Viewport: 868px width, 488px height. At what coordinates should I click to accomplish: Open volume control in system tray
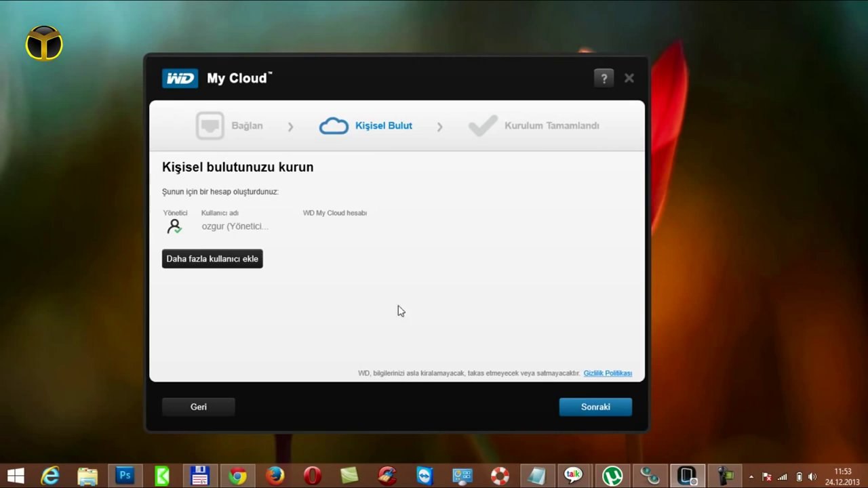point(812,476)
